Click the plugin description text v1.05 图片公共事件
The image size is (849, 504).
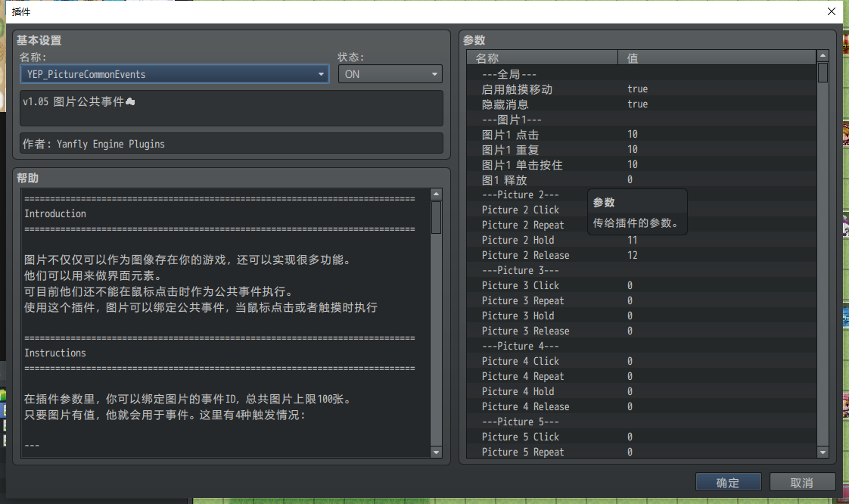(79, 101)
